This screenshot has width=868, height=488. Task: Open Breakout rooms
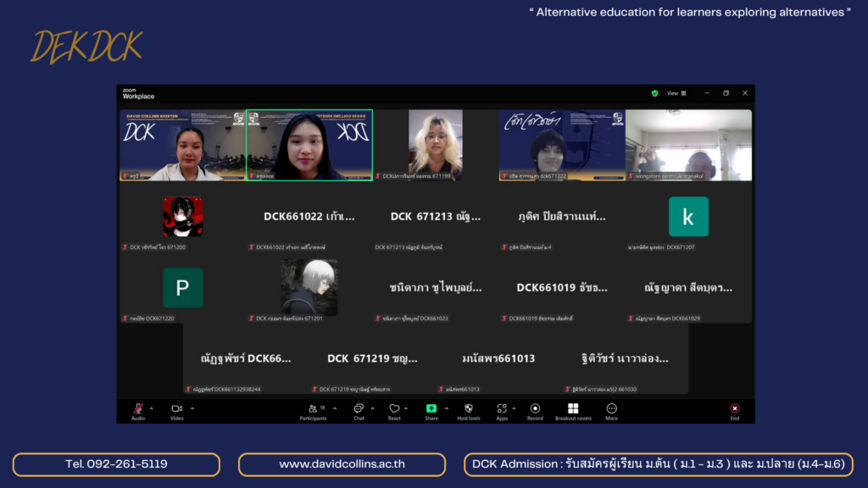coord(573,409)
